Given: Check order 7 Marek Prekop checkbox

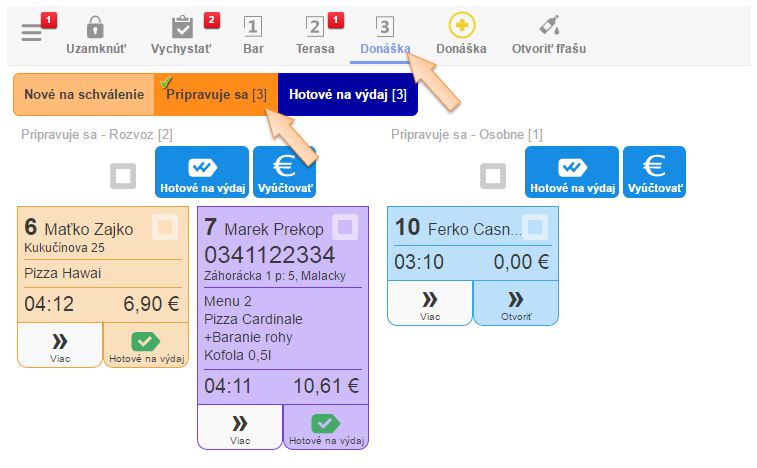Looking at the screenshot, I should pos(345,228).
